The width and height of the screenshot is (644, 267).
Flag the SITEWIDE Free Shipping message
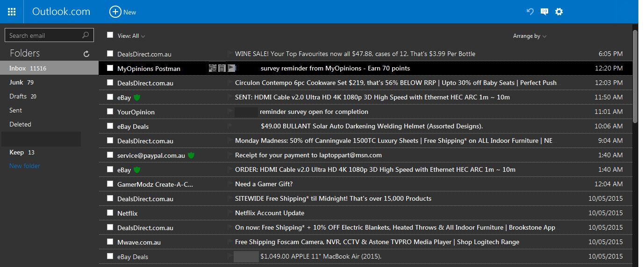point(230,198)
